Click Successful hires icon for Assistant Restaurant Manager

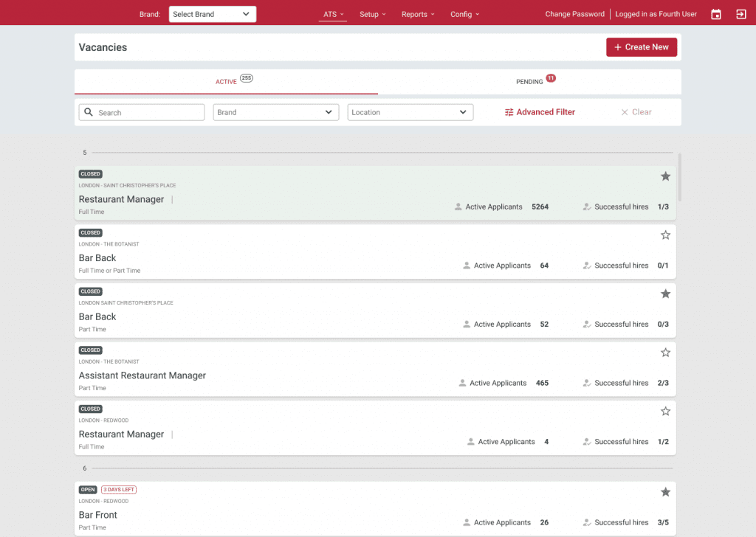(x=587, y=383)
